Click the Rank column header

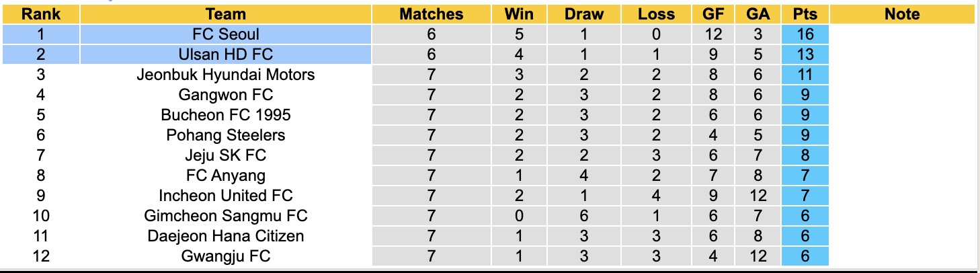[x=40, y=14]
